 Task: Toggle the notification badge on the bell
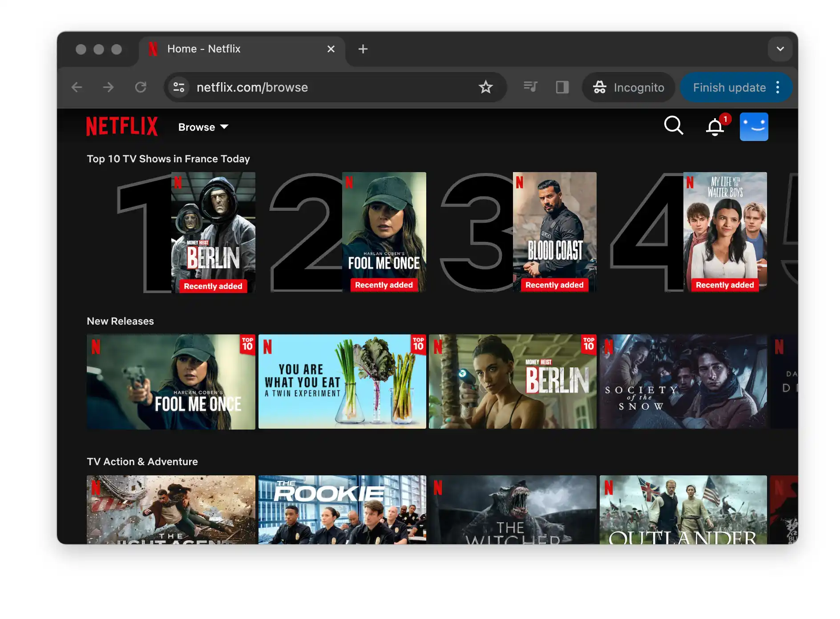[x=724, y=119]
